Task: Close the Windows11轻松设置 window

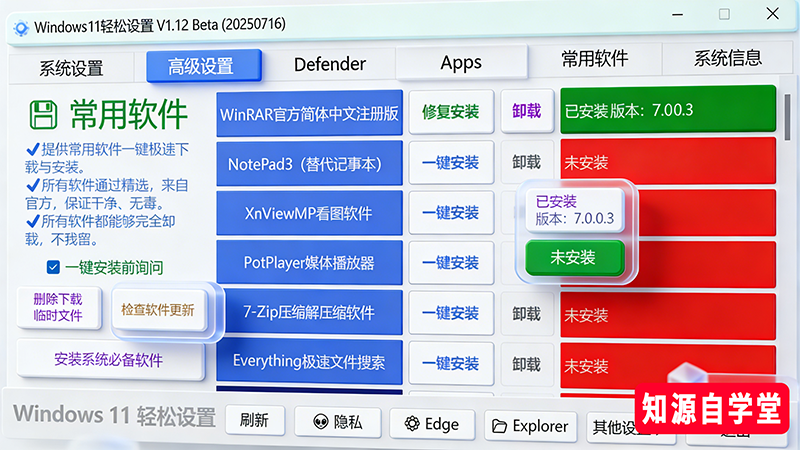Action: click(772, 13)
